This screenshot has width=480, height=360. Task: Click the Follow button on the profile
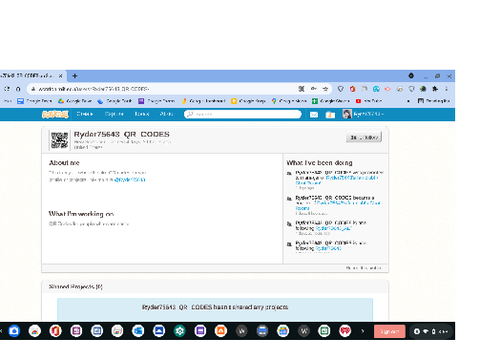tap(364, 137)
